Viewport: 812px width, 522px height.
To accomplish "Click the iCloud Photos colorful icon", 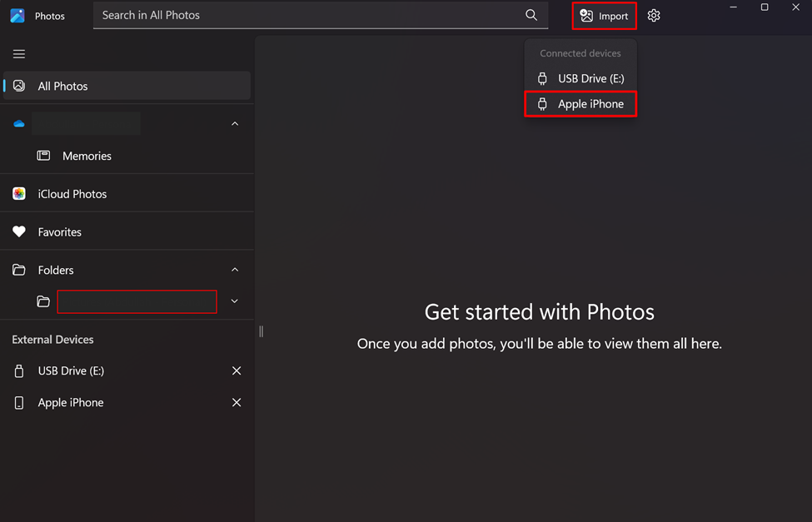I will [x=19, y=194].
